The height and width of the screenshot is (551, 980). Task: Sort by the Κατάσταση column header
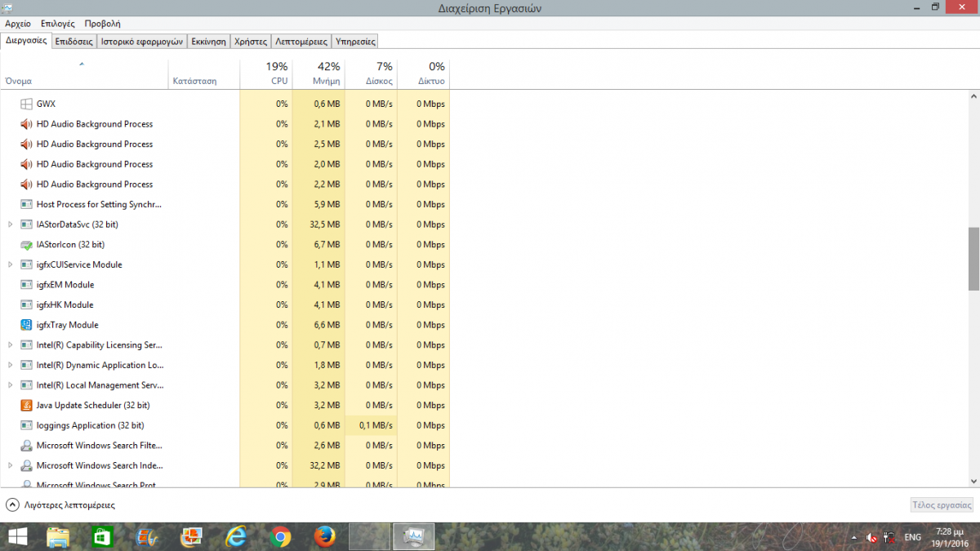click(x=204, y=73)
